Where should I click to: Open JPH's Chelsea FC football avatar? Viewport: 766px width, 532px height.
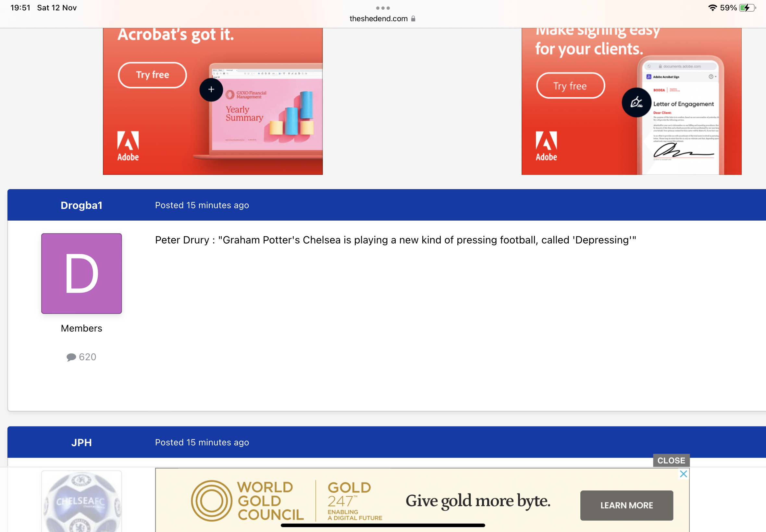(81, 501)
